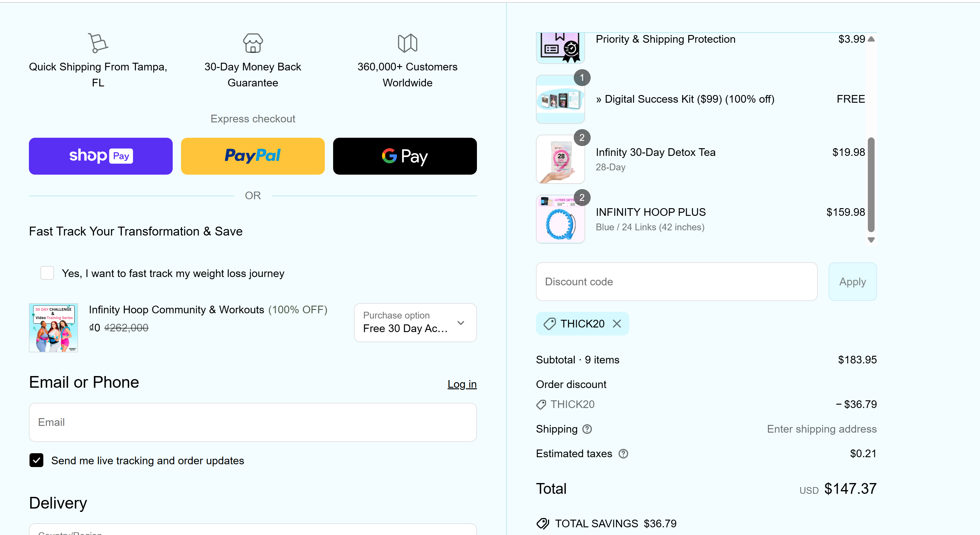Click the map icon above Customers Worldwide
The height and width of the screenshot is (535, 980).
pyautogui.click(x=407, y=43)
